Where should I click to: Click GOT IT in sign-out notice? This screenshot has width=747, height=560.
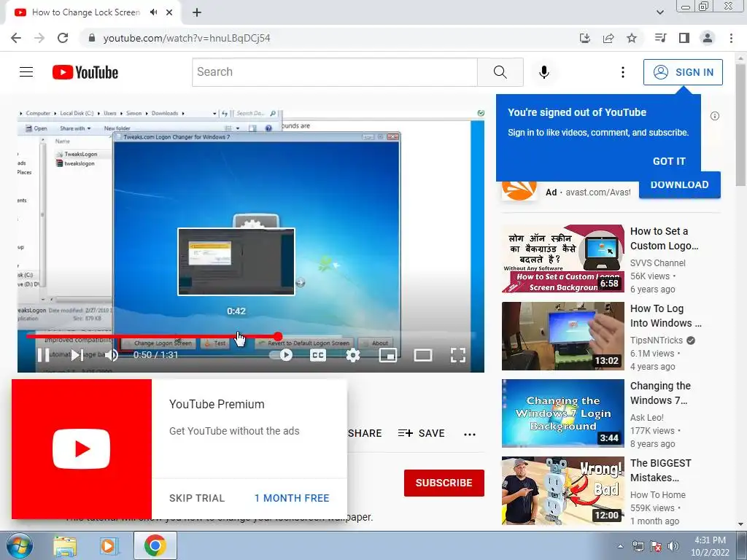point(669,161)
